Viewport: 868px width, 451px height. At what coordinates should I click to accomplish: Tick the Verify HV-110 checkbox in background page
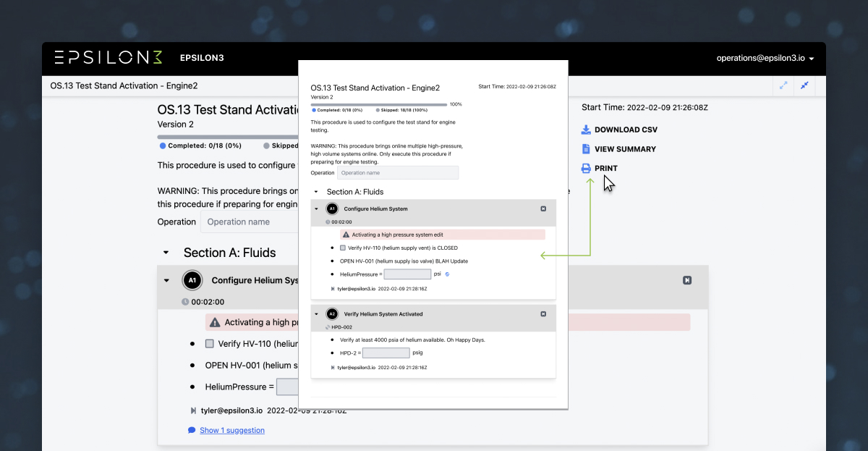210,344
